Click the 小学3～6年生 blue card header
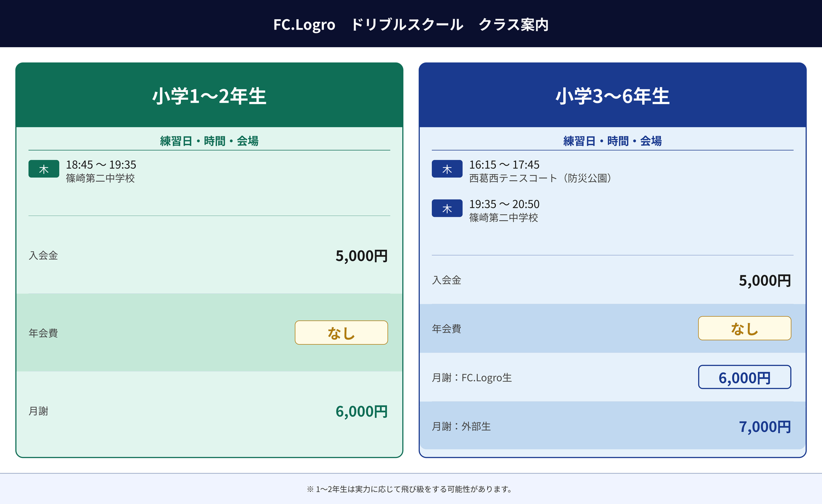The width and height of the screenshot is (822, 504). pos(613,96)
